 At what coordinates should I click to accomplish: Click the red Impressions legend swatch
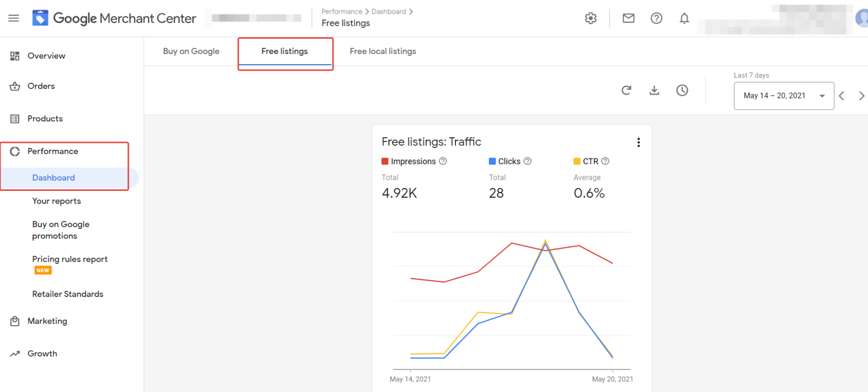point(385,161)
